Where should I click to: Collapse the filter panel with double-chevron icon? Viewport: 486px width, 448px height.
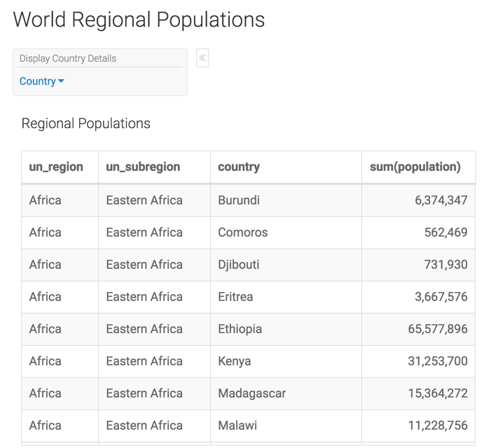click(202, 58)
